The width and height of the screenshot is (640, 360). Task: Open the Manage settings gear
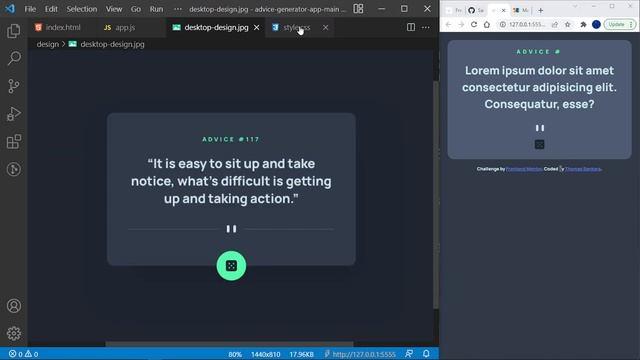[x=13, y=333]
